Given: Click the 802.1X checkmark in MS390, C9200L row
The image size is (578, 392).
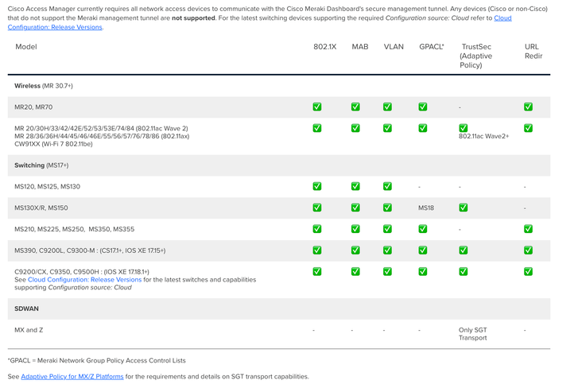Looking at the screenshot, I should [317, 250].
